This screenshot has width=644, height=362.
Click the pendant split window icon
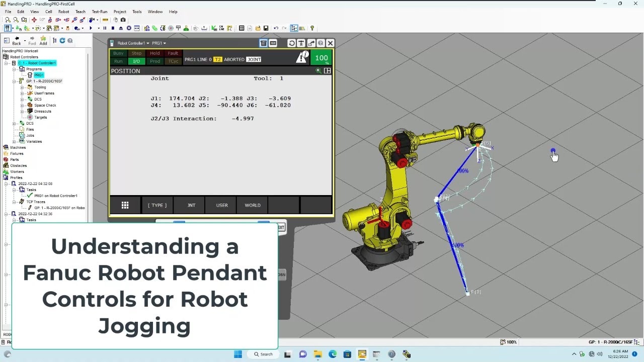(327, 71)
